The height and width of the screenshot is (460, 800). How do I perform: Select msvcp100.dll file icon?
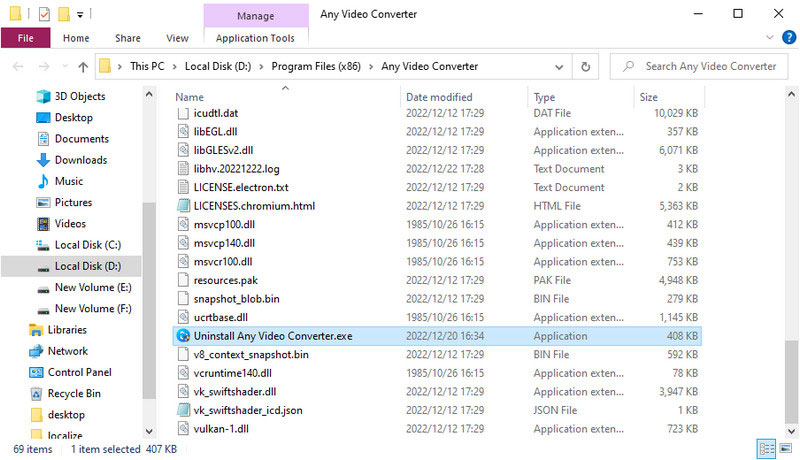(x=183, y=224)
